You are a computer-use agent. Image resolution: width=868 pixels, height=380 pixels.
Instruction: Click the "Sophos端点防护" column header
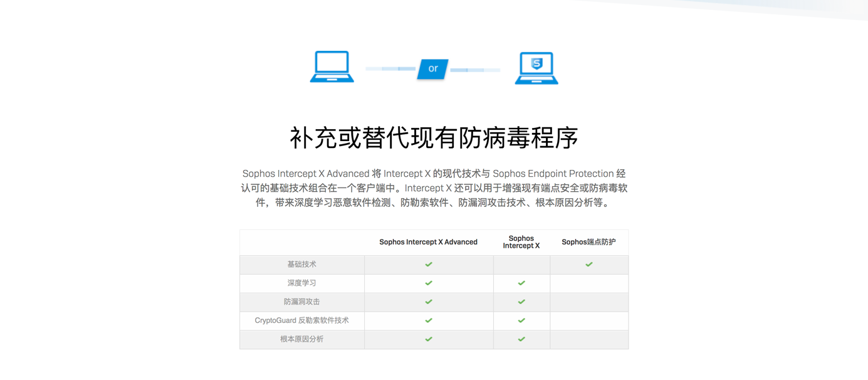(x=589, y=242)
